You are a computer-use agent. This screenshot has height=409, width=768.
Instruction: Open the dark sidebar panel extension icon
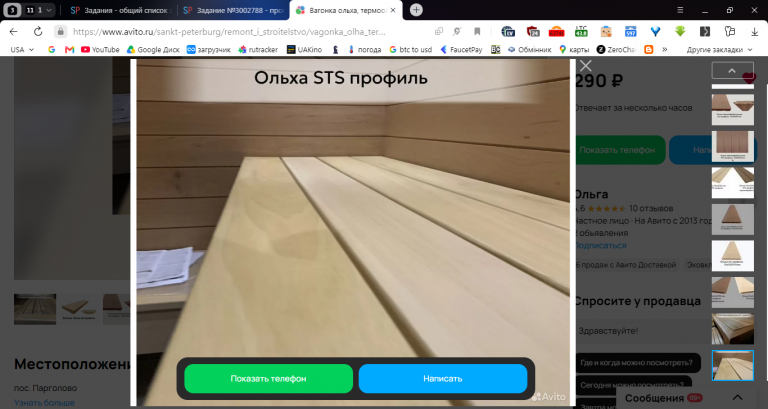(x=705, y=31)
